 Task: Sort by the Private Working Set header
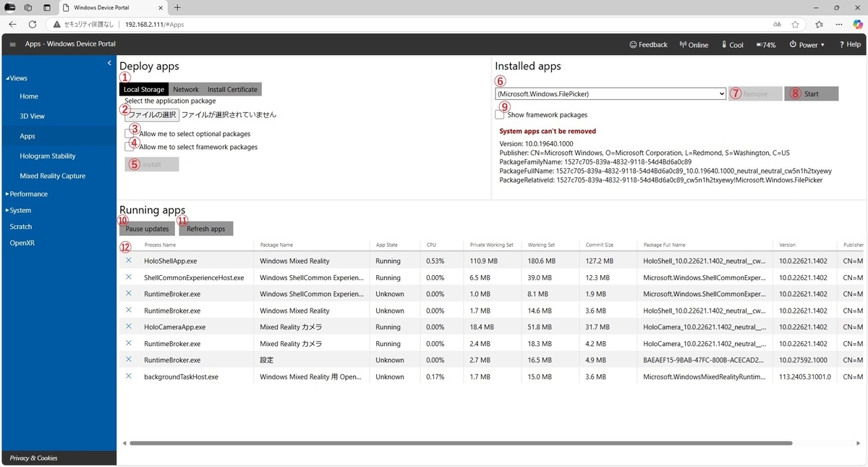491,245
